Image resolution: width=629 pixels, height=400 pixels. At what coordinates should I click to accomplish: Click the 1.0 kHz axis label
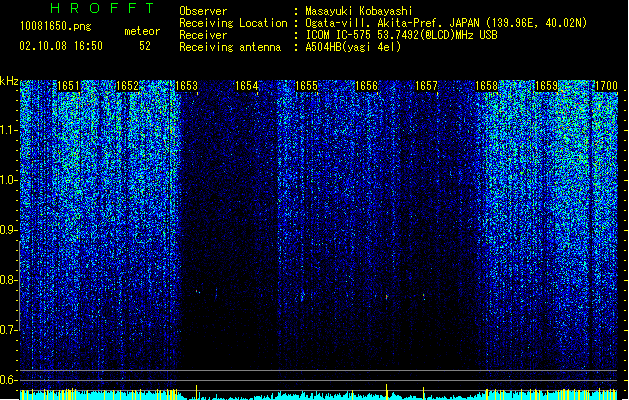click(9, 180)
